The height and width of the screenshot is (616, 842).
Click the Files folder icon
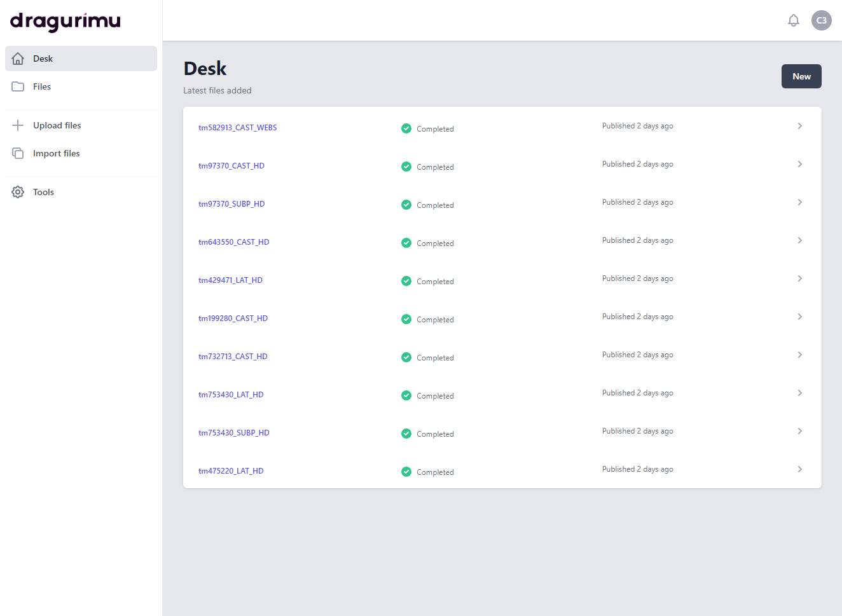pos(18,86)
